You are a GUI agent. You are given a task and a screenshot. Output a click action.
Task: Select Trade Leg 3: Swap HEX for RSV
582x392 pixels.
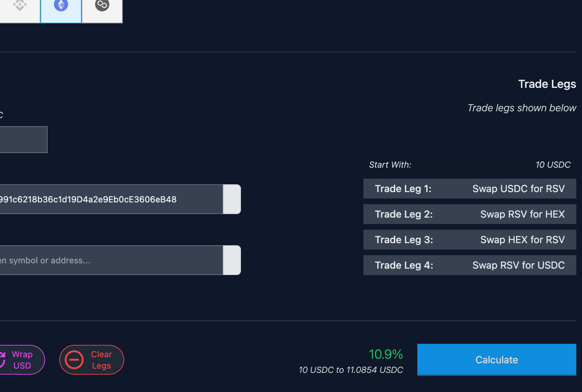tap(470, 240)
